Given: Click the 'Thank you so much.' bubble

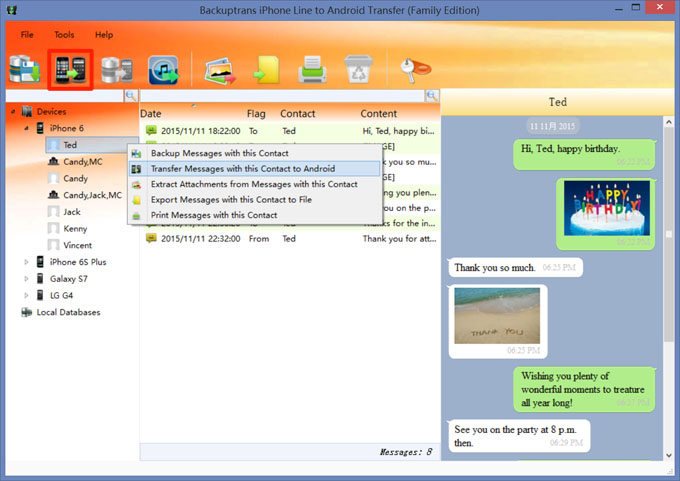Looking at the screenshot, I should (515, 268).
